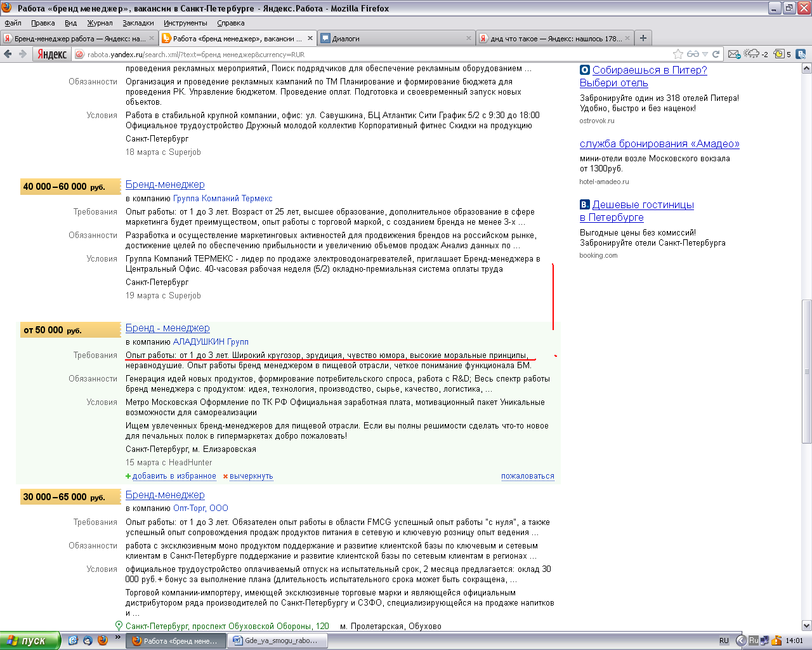Click the green plus 'добавить в избранное' icon
The image size is (812, 650).
click(x=128, y=476)
